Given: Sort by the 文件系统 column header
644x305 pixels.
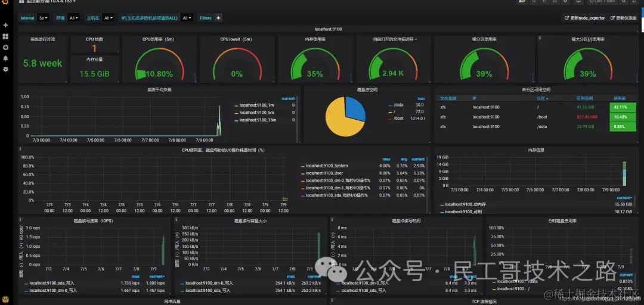Looking at the screenshot, I should point(448,98).
